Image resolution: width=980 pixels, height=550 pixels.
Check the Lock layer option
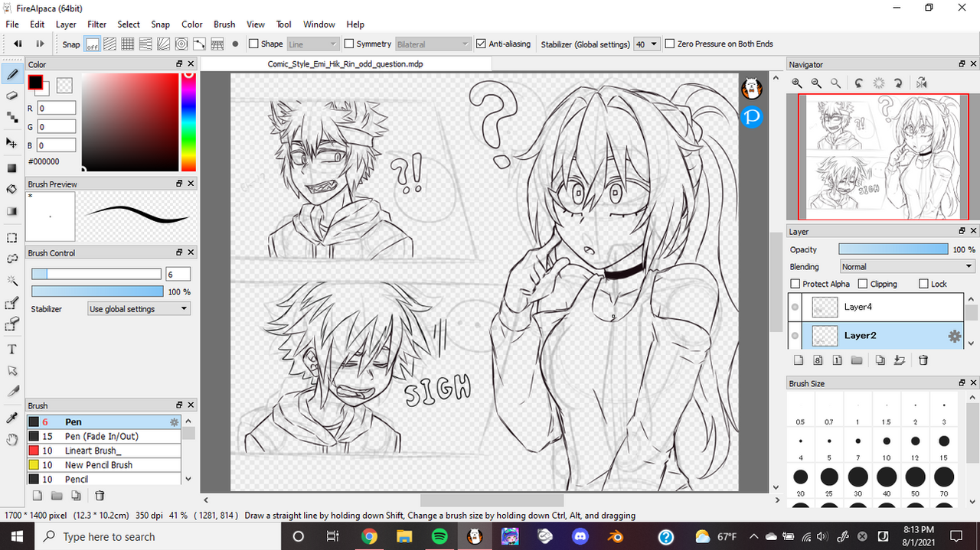pos(923,284)
